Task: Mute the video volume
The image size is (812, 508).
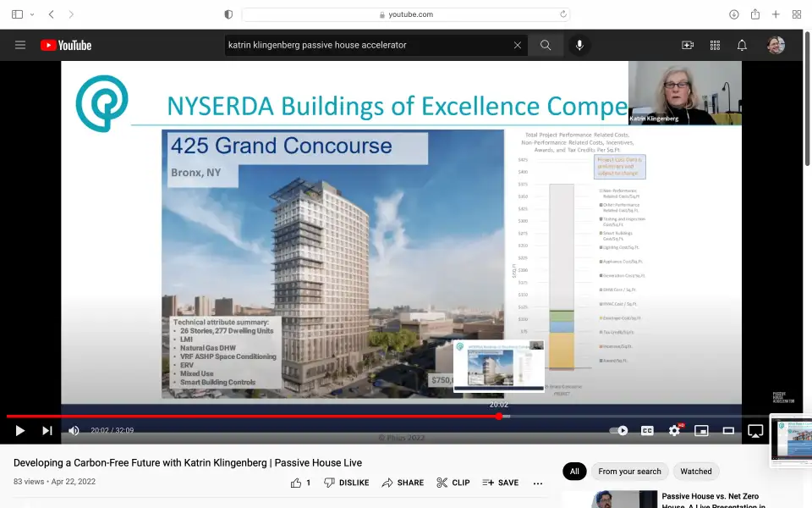Action: click(74, 431)
